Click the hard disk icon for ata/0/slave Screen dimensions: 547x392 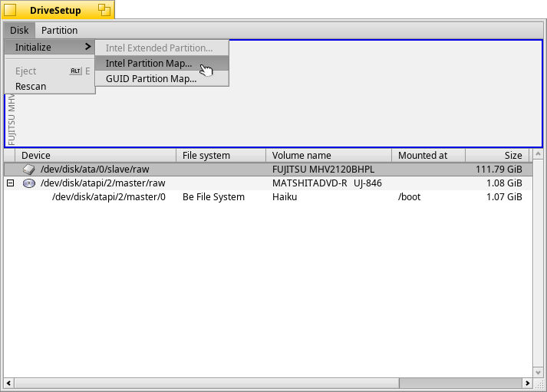[x=28, y=169]
